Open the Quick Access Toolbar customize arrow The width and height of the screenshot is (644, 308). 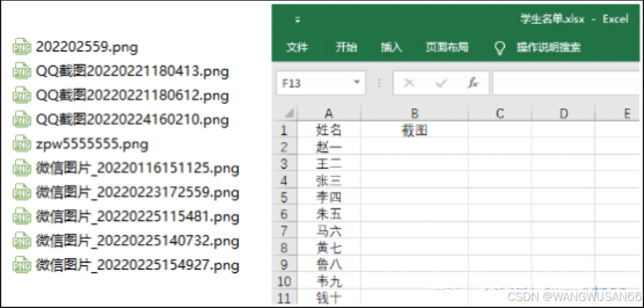(x=297, y=20)
